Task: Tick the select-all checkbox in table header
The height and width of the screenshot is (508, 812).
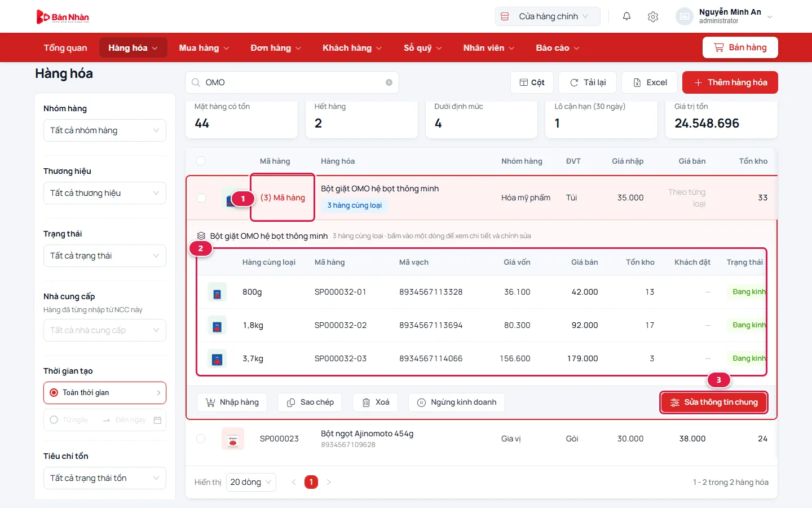Action: 201,161
